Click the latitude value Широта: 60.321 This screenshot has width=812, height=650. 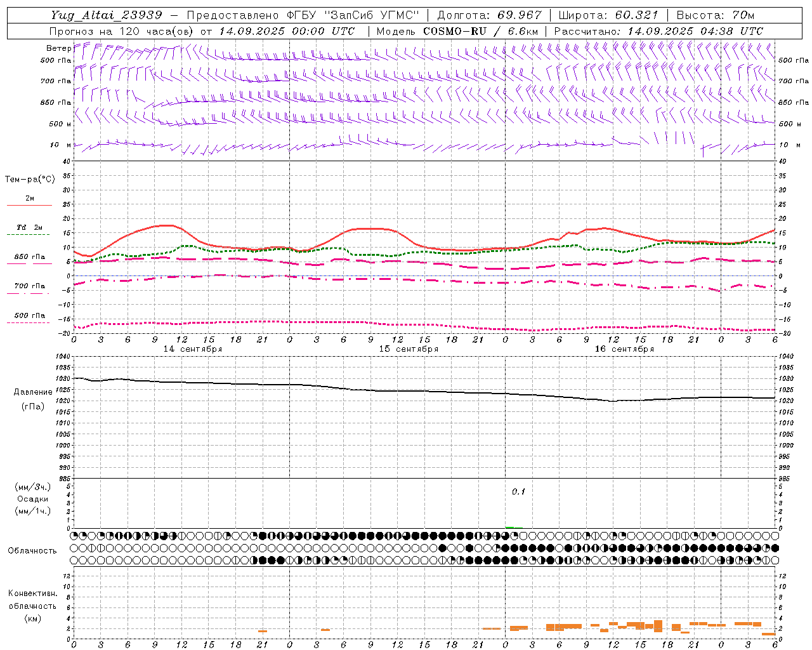[x=608, y=15]
